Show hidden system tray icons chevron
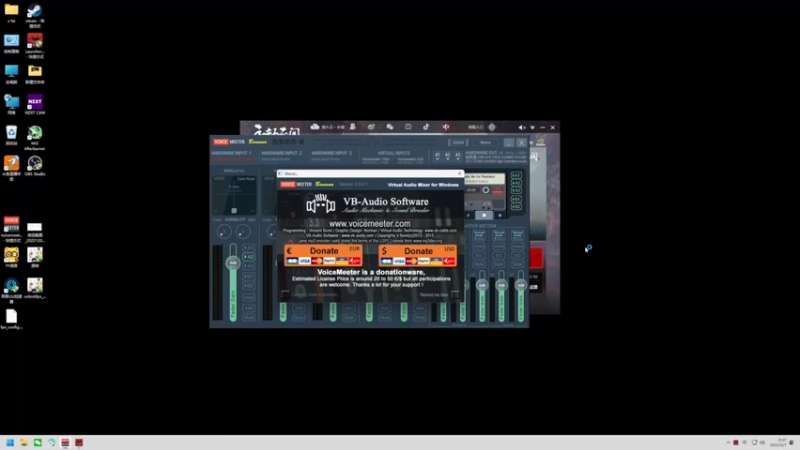This screenshot has width=800, height=450. 729,442
